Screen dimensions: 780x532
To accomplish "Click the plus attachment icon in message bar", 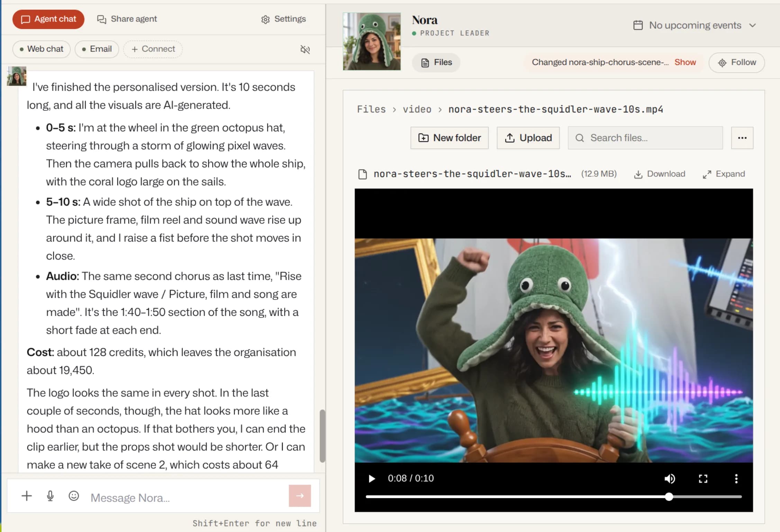I will (27, 496).
